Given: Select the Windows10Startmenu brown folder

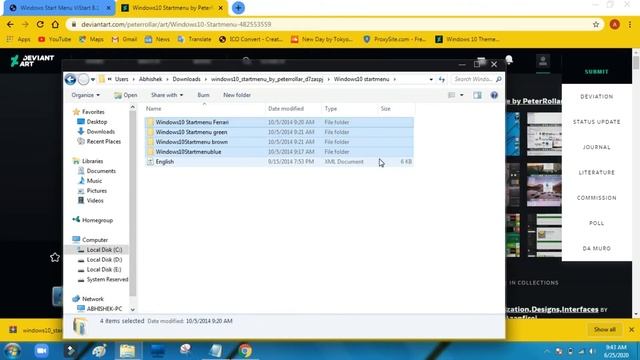Looking at the screenshot, I should (279, 142).
